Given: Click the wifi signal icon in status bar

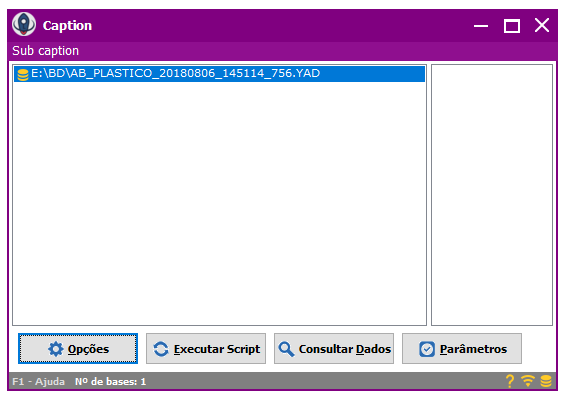Looking at the screenshot, I should tap(528, 381).
